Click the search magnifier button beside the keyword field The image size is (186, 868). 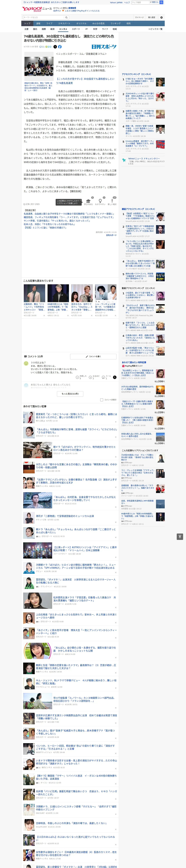[x=66, y=17]
